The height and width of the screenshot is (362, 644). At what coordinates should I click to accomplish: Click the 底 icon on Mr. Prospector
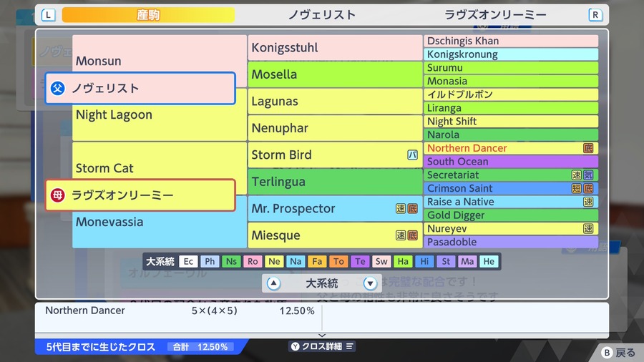pos(412,208)
